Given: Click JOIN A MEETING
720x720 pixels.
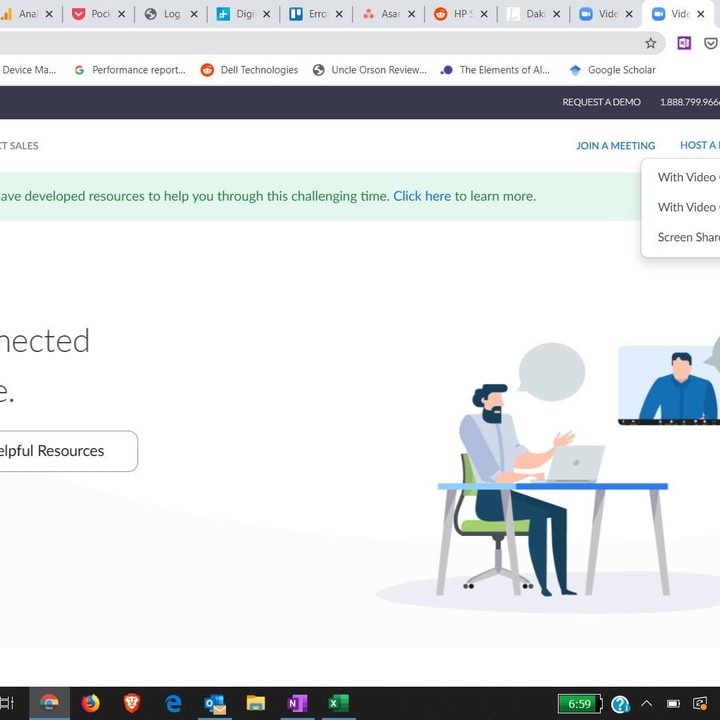Looking at the screenshot, I should (x=615, y=146).
